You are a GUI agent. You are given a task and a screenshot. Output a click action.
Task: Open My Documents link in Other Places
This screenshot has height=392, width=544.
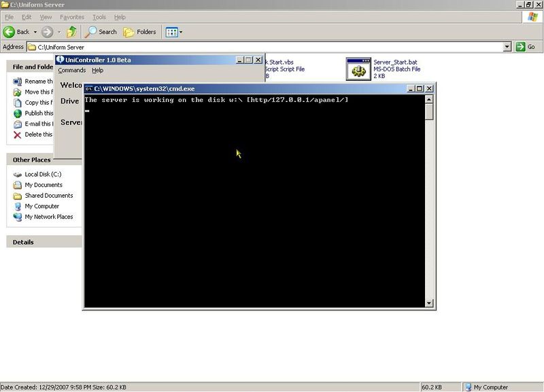pyautogui.click(x=44, y=185)
